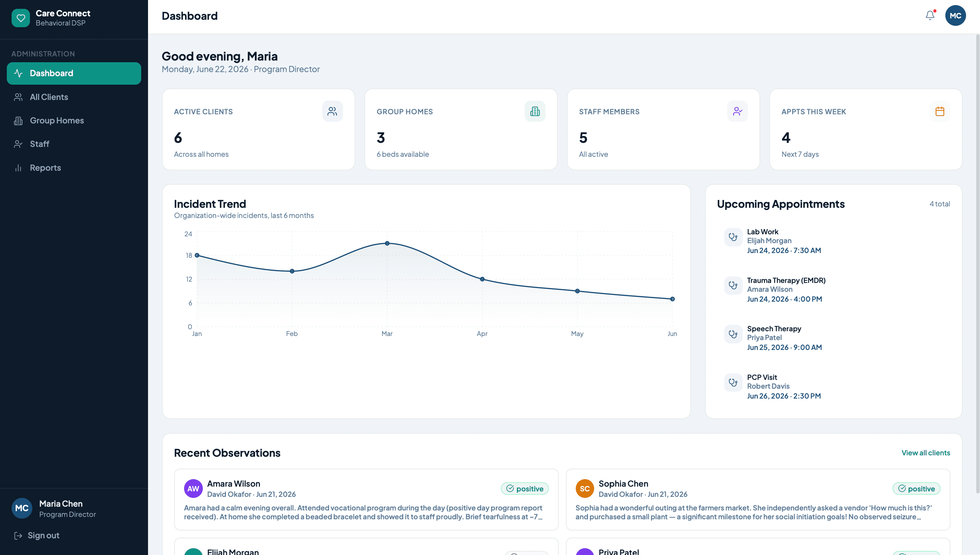980x555 pixels.
Task: Open the MC profile avatar in header
Action: tap(955, 16)
